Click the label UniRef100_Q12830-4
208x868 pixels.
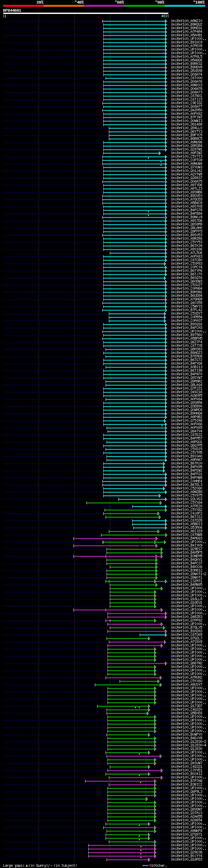click(x=188, y=745)
